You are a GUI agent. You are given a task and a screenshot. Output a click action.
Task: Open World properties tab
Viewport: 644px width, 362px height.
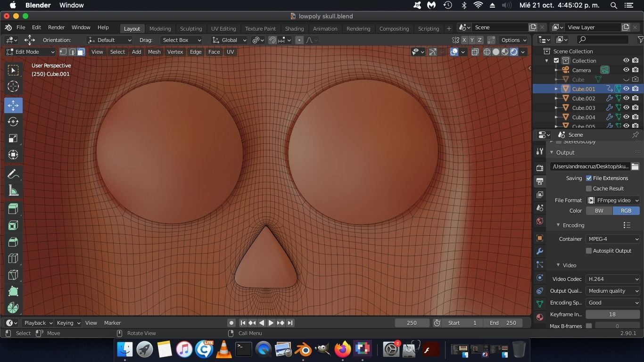[540, 221]
